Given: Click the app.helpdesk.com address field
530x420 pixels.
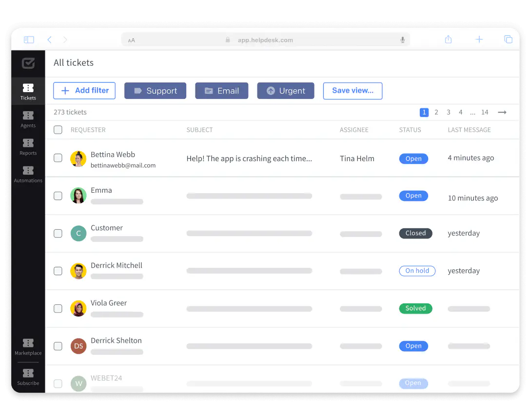Looking at the screenshot, I should coord(265,40).
